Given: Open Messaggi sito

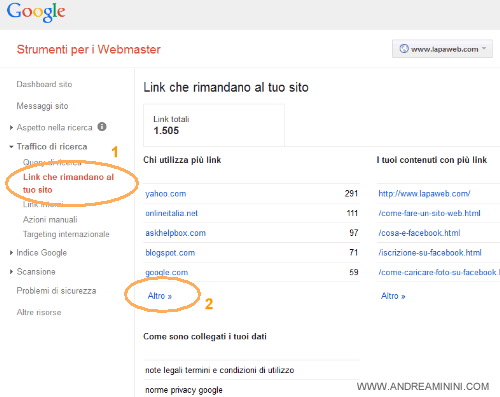Looking at the screenshot, I should [x=42, y=106].
